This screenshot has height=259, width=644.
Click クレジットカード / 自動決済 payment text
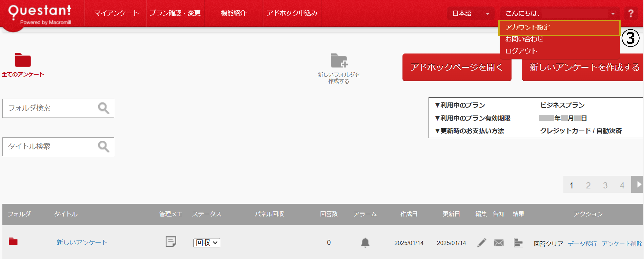pos(581,131)
